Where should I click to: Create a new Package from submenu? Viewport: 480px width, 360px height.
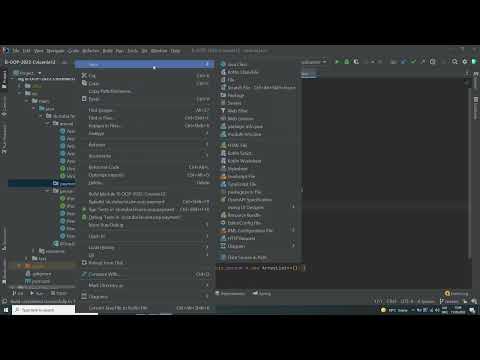[x=259, y=95]
